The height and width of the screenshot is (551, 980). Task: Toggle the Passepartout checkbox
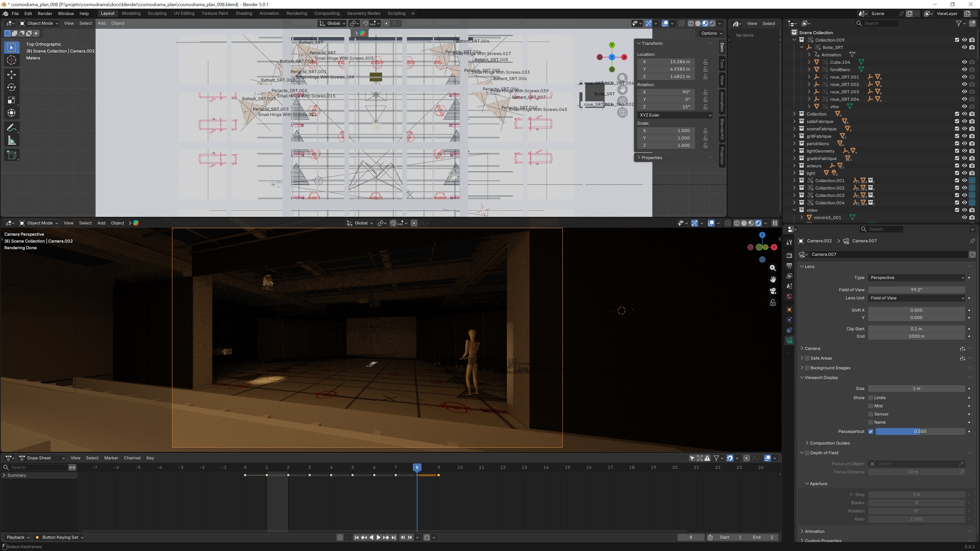pos(871,431)
